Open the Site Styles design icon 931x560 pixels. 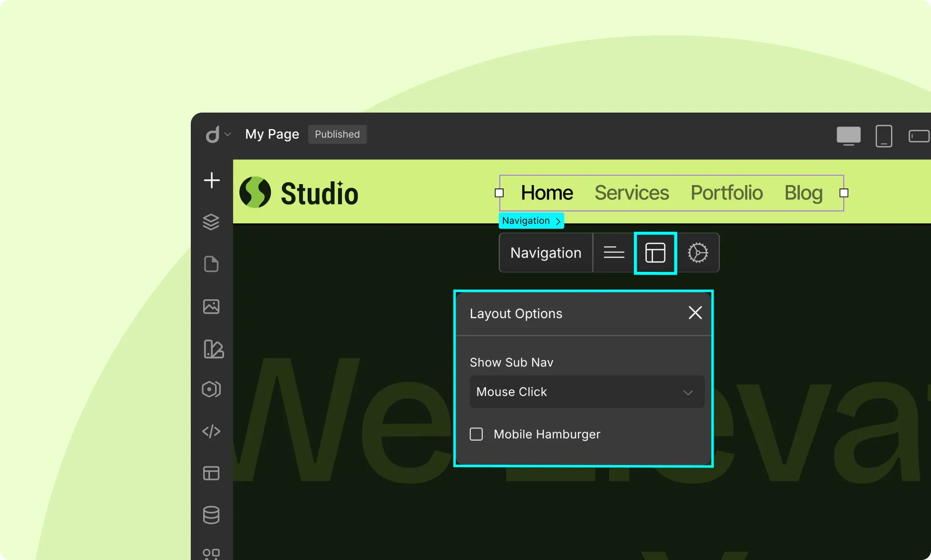point(213,349)
